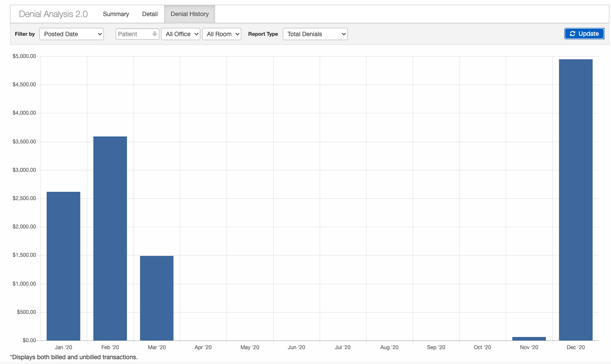611x364 pixels.
Task: Click the Mar '20 axis label
Action: (157, 347)
